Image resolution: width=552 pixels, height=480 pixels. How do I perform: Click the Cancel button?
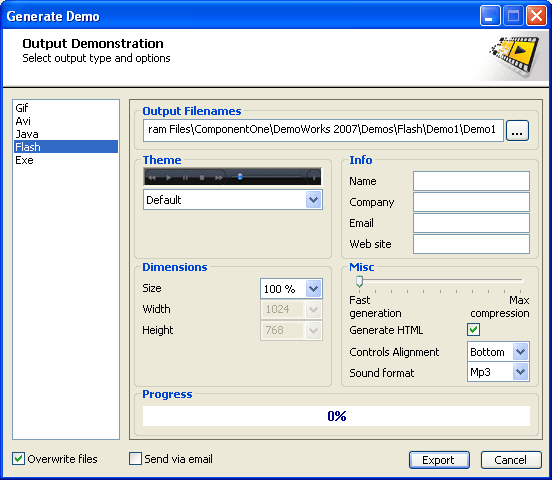point(511,460)
